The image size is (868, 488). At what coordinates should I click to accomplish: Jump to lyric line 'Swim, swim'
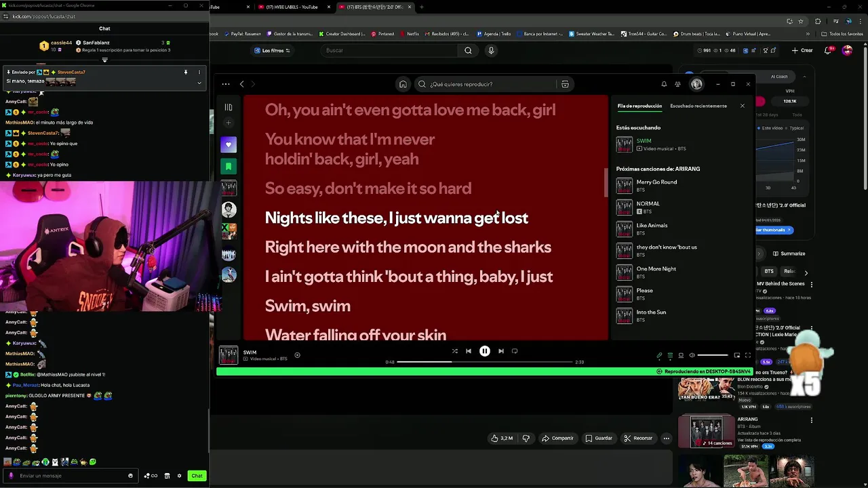coord(308,306)
